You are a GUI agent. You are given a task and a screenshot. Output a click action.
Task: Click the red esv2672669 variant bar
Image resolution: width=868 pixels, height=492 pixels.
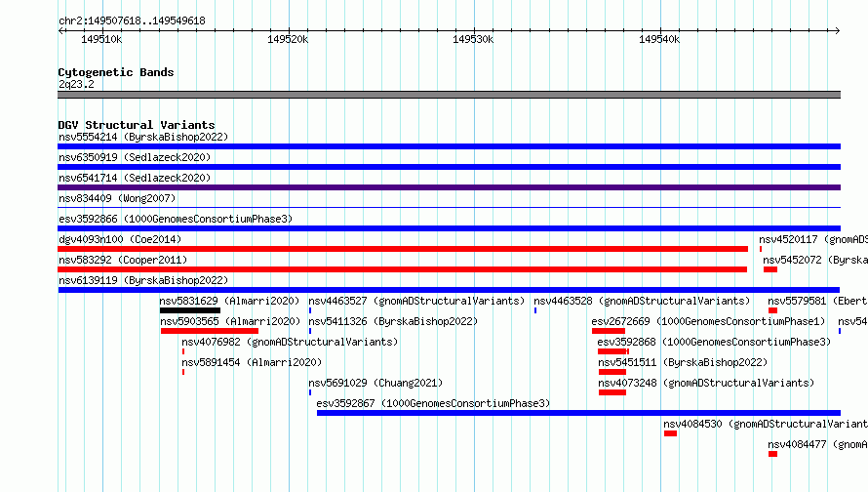point(609,331)
